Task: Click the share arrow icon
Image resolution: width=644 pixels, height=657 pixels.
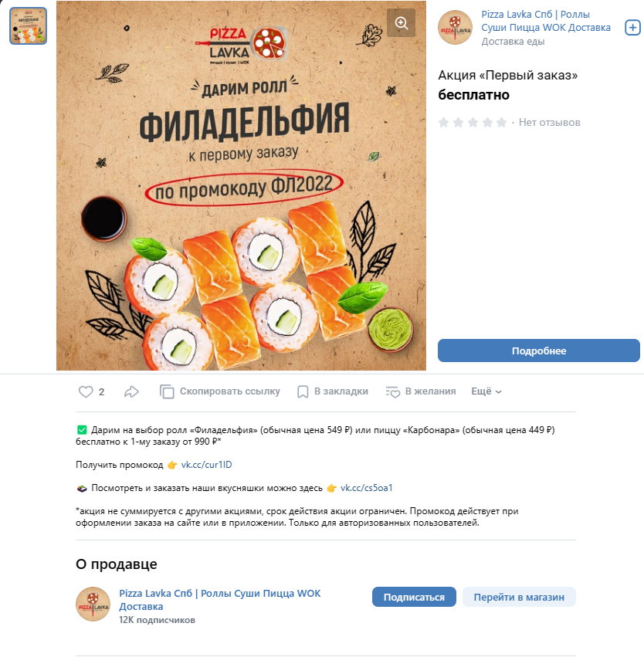Action: point(131,391)
